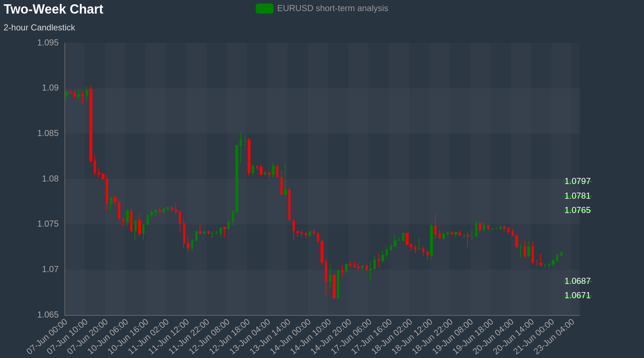Select the 1.0671 price level marker
This screenshot has height=358, width=644.
577,295
